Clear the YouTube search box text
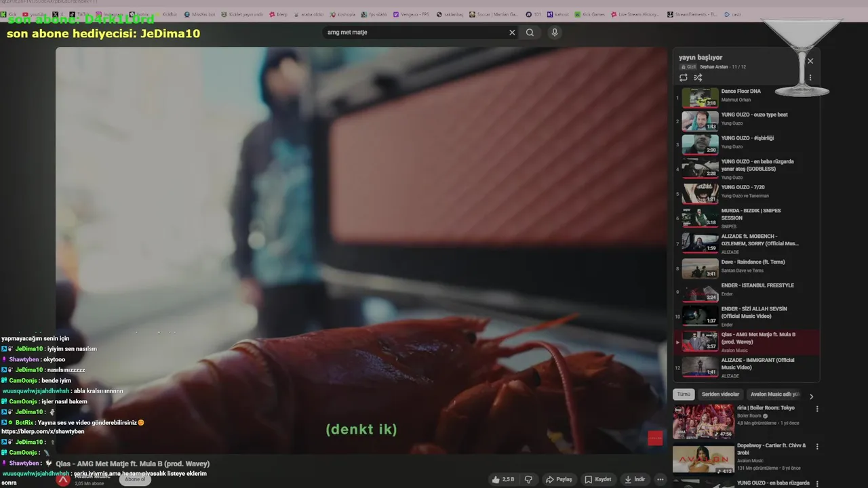The image size is (868, 488). 512,33
